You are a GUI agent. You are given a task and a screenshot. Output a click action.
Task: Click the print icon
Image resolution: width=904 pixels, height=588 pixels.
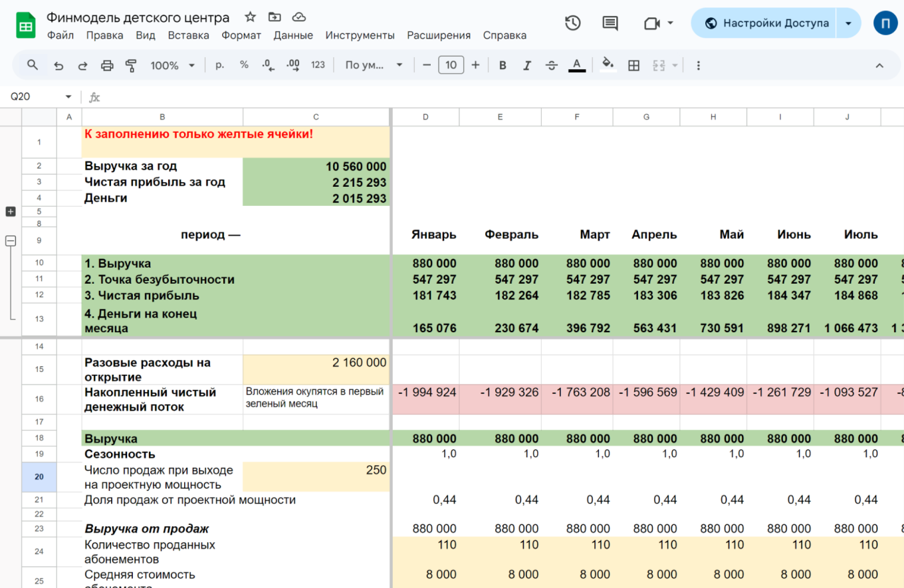106,65
